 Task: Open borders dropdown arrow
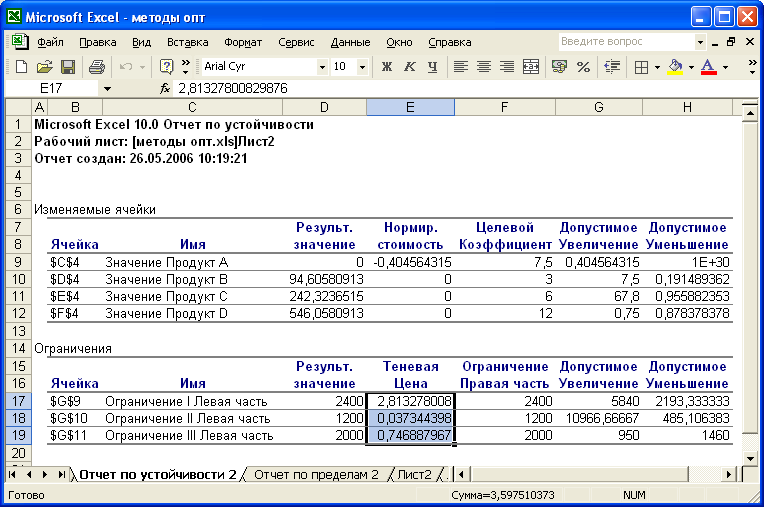click(657, 67)
